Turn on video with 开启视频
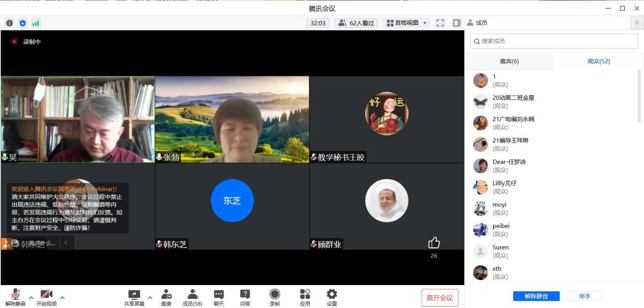644x308 pixels. 46,297
